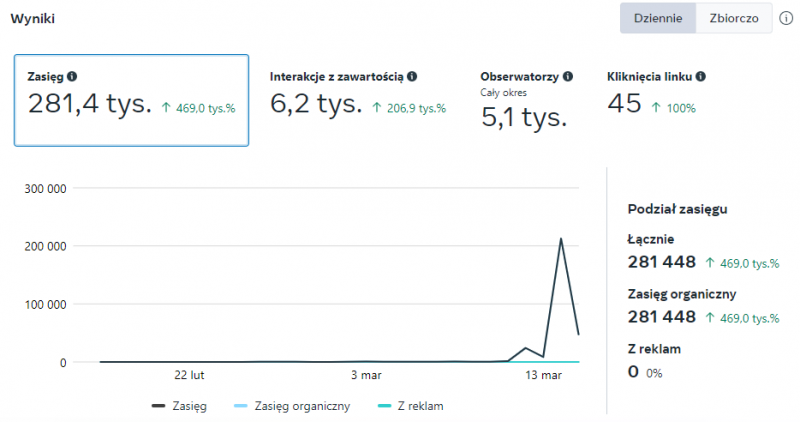This screenshot has height=422, width=800.
Task: Click the Z reklam breakdown value
Action: (633, 372)
